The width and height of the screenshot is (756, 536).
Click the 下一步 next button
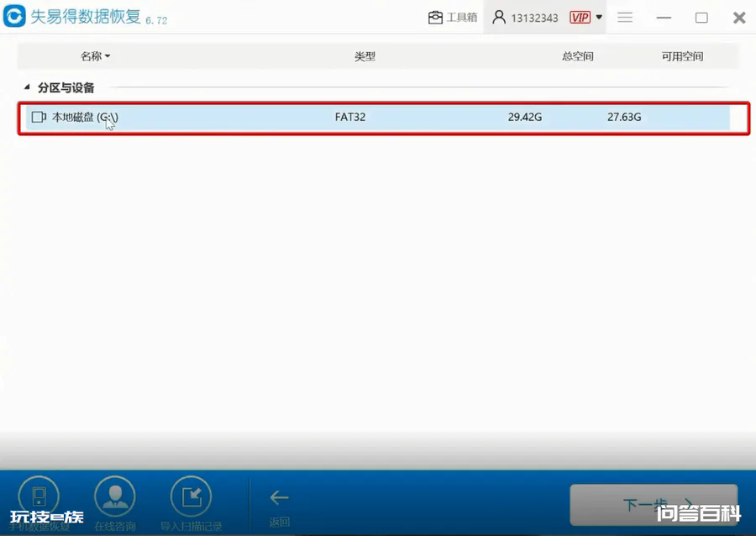point(654,505)
